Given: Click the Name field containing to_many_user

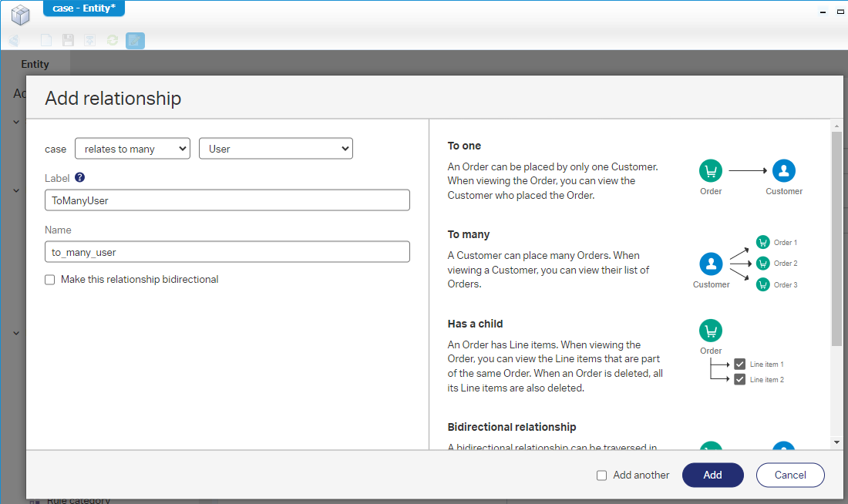Looking at the screenshot, I should pos(227,252).
